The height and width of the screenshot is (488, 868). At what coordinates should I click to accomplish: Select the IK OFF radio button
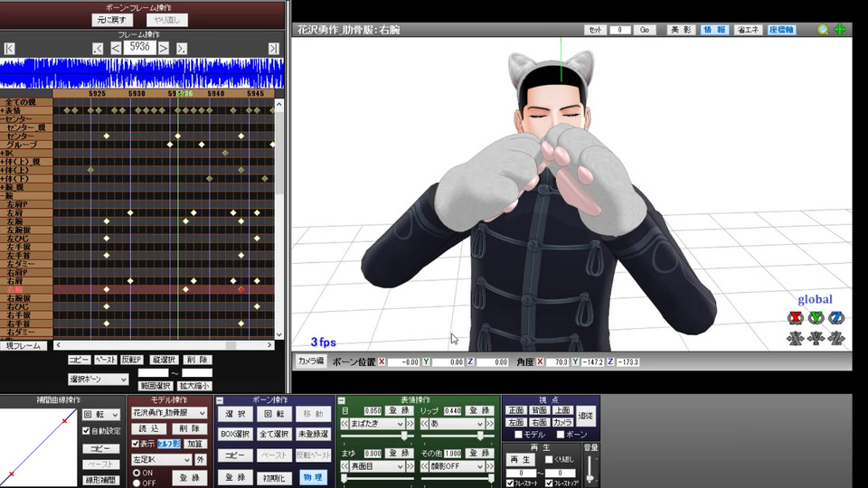137,483
